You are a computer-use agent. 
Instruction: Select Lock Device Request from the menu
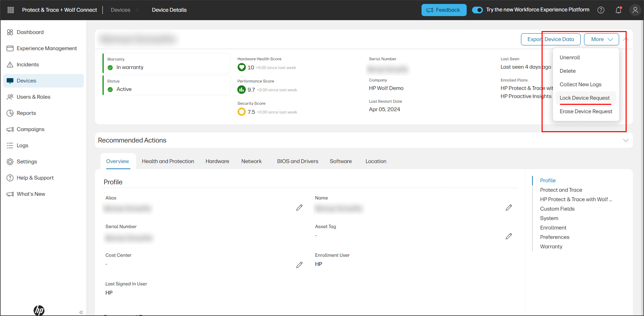(585, 98)
